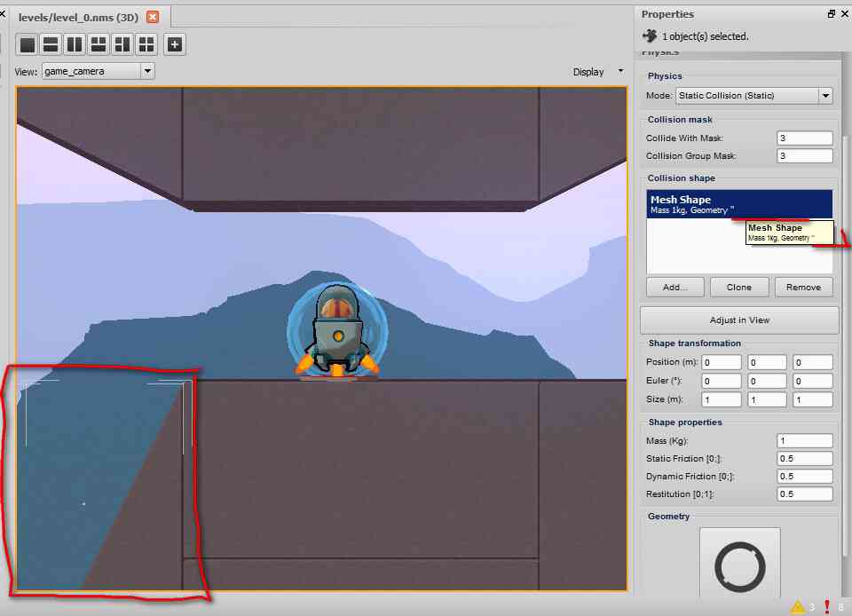
Task: Switch to levels/level_0.nms (3D) tab
Action: pyautogui.click(x=78, y=18)
